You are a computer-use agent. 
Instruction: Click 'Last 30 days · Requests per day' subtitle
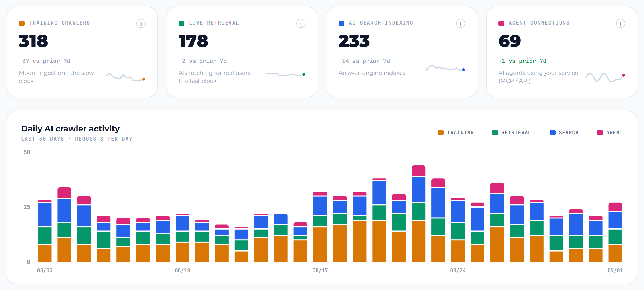click(x=77, y=139)
